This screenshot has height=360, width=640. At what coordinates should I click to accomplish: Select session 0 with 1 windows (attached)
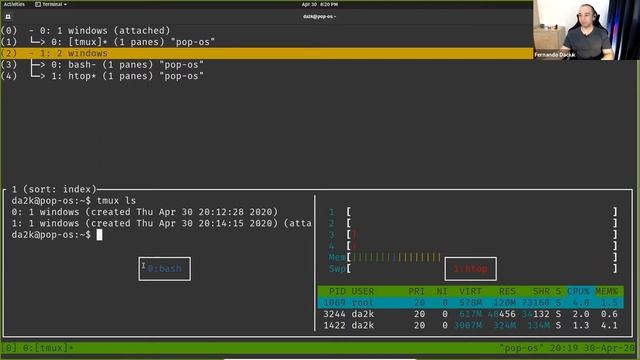coord(85,31)
